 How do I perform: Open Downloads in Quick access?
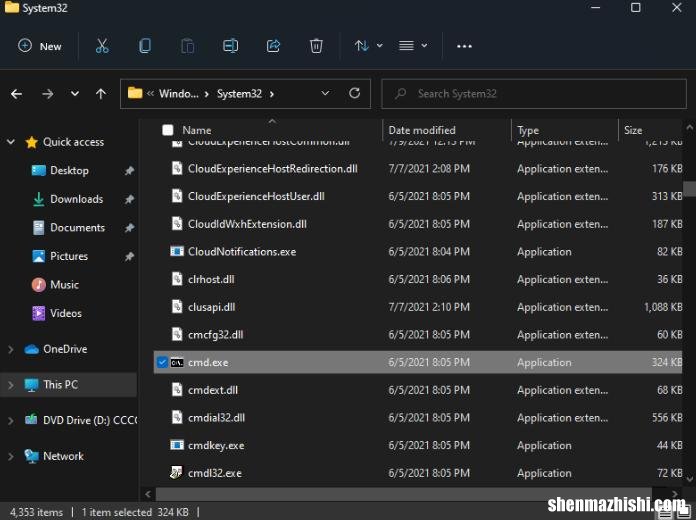click(76, 199)
